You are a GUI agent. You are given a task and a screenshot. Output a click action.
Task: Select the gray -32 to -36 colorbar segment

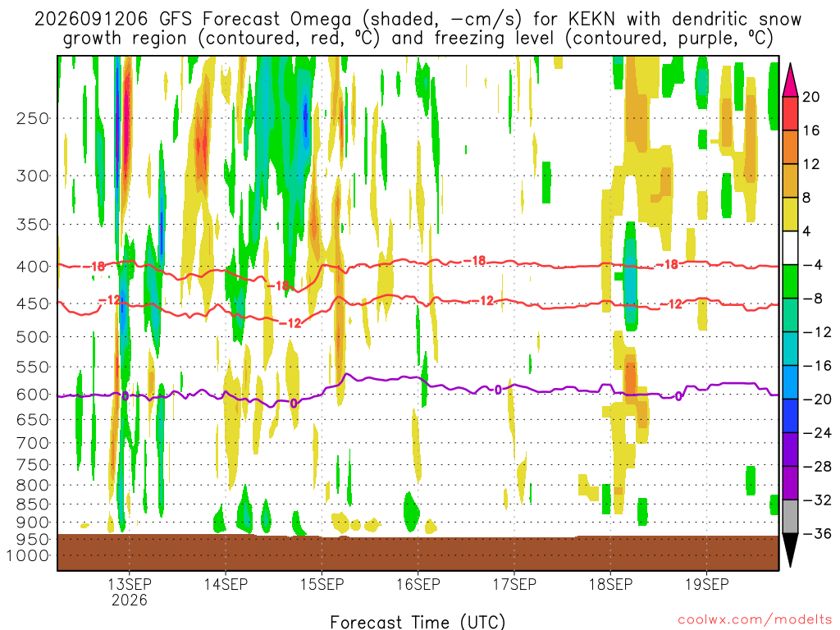tap(790, 517)
